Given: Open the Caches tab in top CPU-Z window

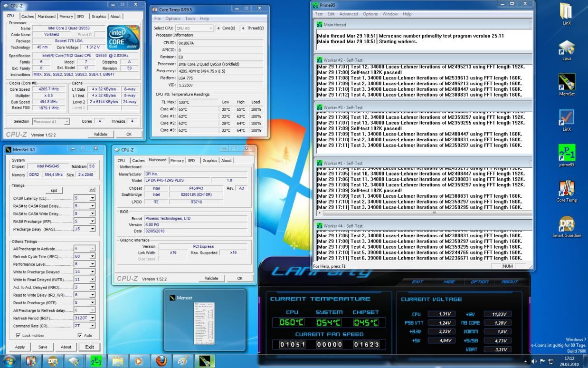Looking at the screenshot, I should click(28, 16).
